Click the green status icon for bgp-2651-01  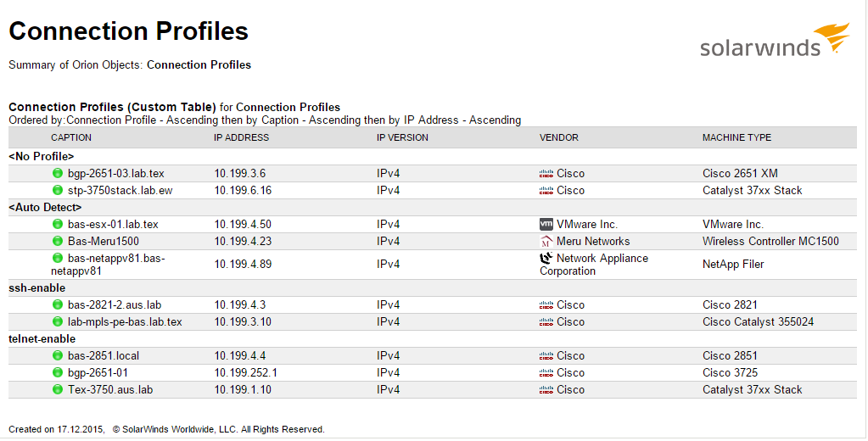point(58,373)
